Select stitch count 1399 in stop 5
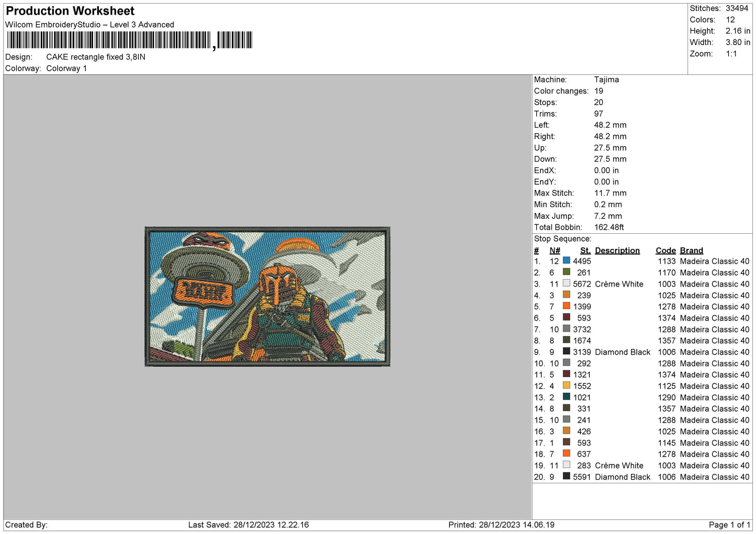756x534 pixels. click(582, 306)
